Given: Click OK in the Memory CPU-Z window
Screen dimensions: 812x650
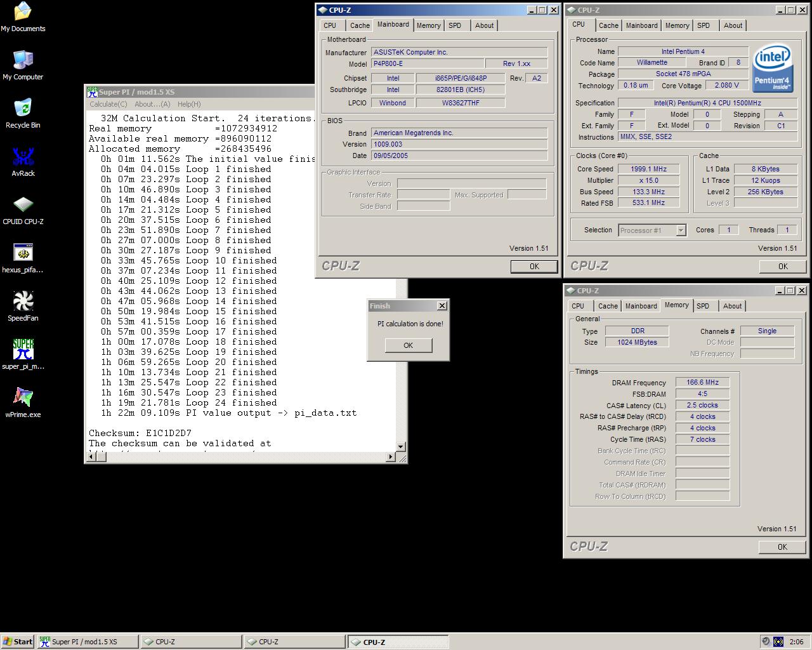Looking at the screenshot, I should click(x=782, y=547).
